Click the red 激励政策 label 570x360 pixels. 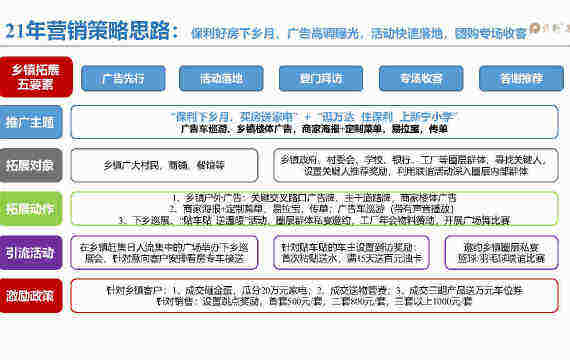[x=31, y=296]
